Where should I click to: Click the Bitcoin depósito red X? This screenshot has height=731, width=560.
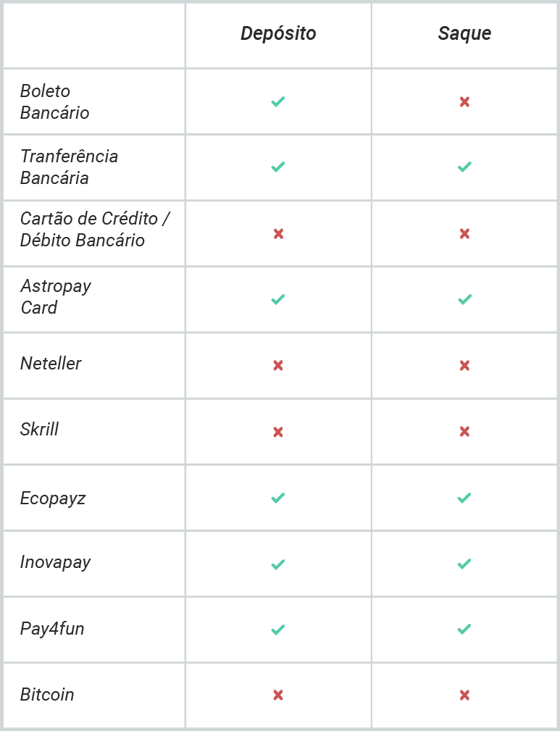click(278, 695)
